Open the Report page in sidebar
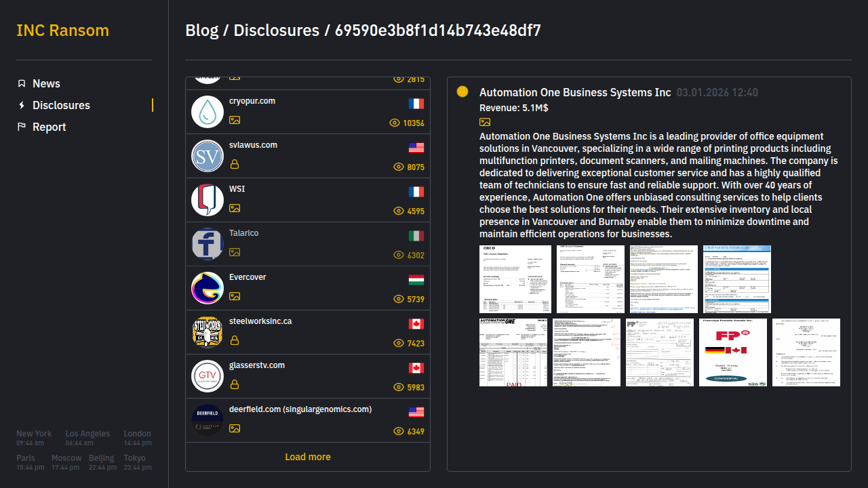Image resolution: width=868 pixels, height=488 pixels. click(49, 127)
